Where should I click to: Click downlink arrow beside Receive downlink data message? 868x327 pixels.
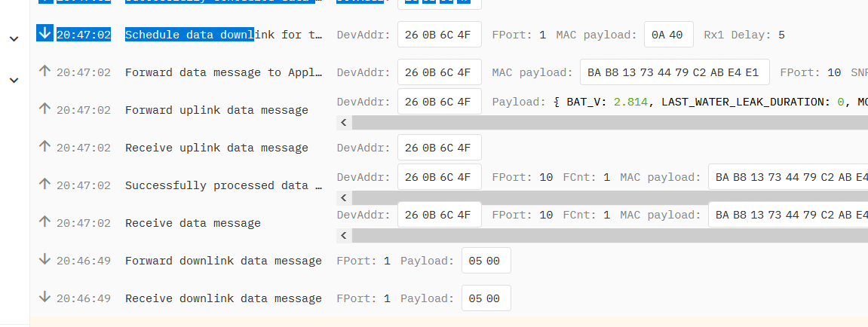point(44,297)
